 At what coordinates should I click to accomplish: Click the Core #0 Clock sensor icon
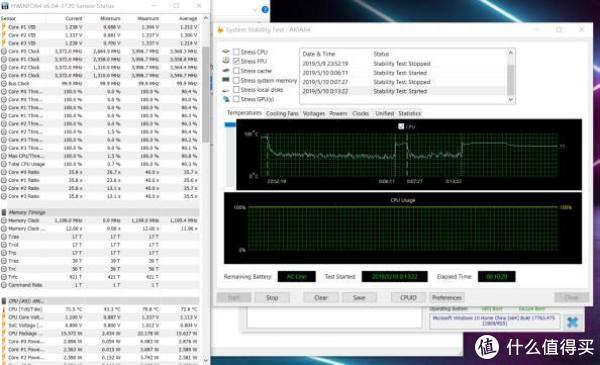(4, 51)
